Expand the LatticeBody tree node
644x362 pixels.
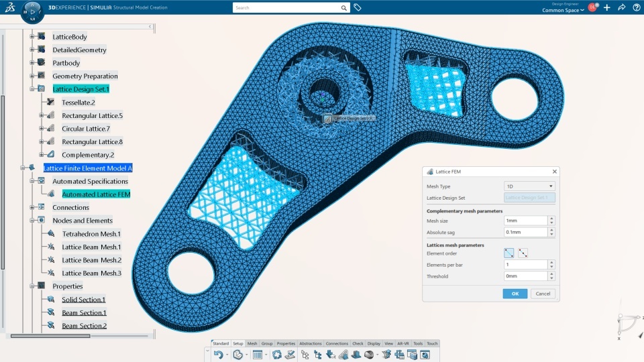coord(32,36)
